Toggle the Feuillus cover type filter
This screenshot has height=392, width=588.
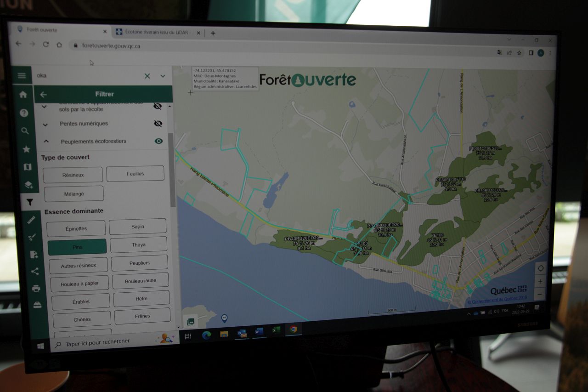135,173
